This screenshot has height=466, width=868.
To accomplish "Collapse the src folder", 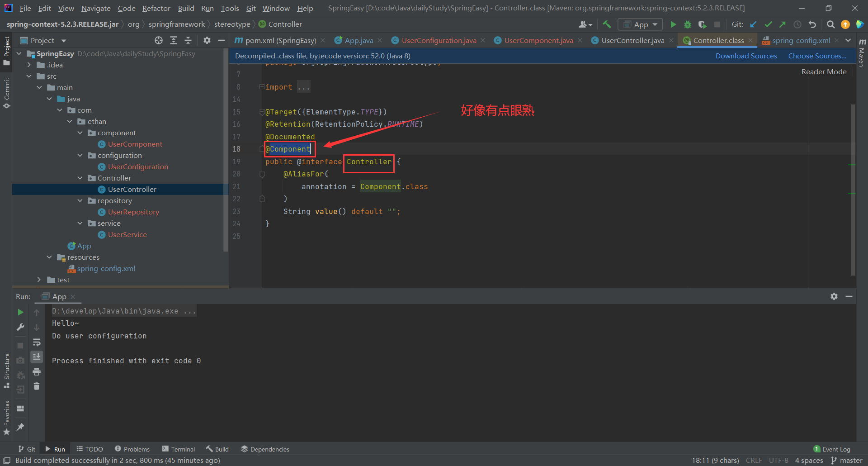I will coord(29,76).
